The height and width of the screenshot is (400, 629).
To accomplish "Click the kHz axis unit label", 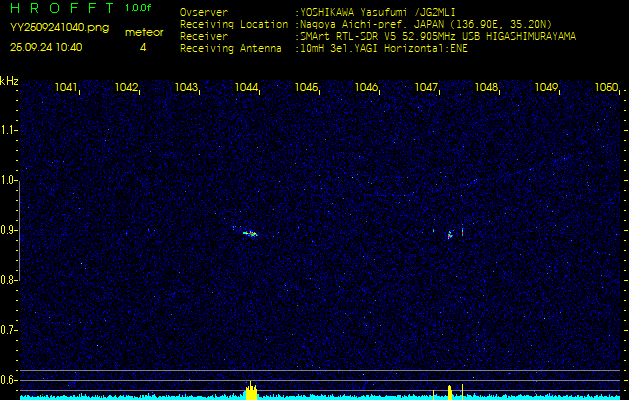I will (9, 81).
